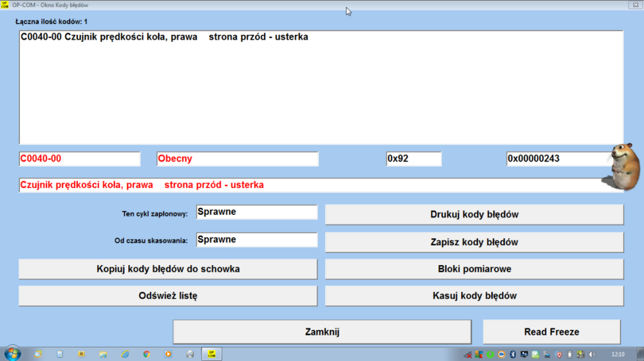Viewport: 644px width, 361px height.
Task: Open Internet Explorer from taskbar
Action: tap(125, 354)
